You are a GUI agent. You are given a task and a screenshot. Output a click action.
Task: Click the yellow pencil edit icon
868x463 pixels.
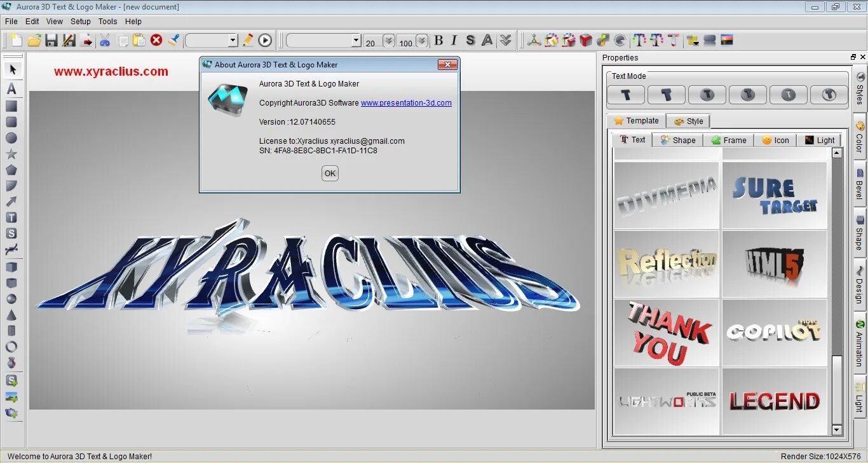tap(248, 40)
